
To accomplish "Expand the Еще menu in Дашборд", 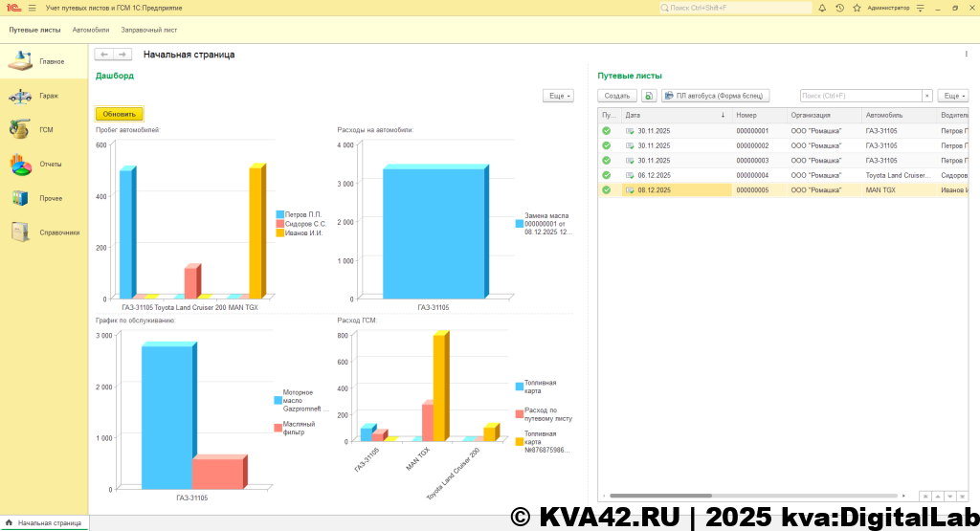I will 558,96.
